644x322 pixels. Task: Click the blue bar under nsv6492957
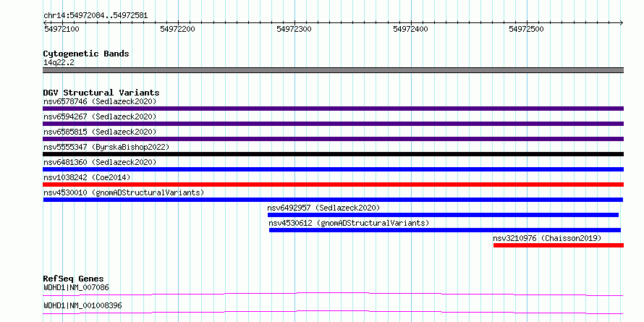[x=443, y=215]
